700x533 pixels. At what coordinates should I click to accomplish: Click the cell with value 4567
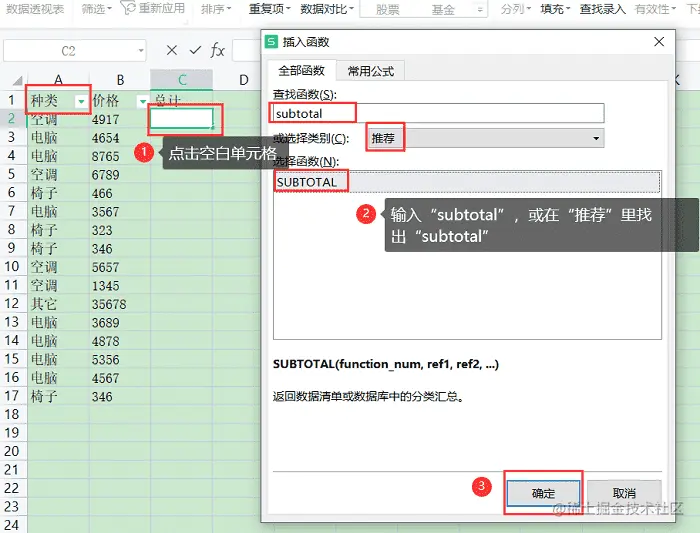120,378
